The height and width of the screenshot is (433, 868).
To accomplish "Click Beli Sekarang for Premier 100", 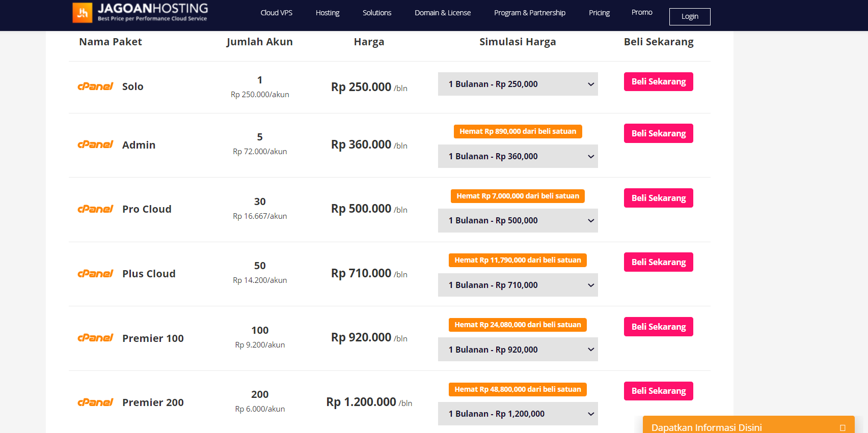I will [659, 327].
